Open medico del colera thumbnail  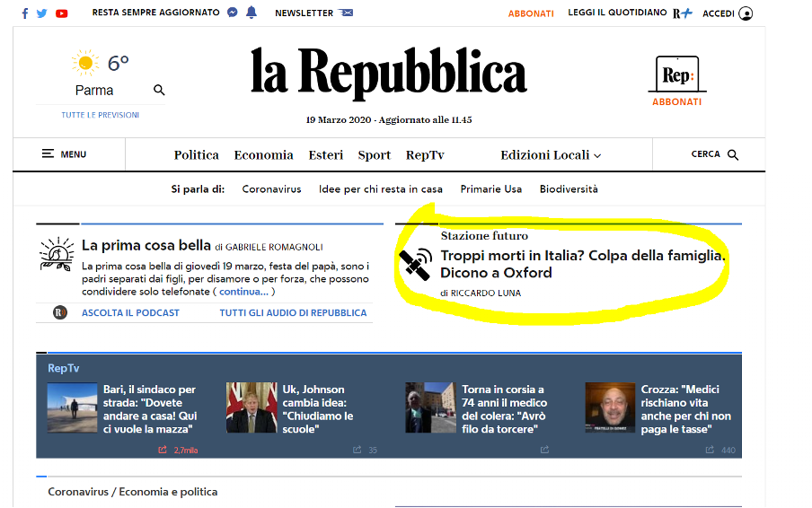[431, 407]
